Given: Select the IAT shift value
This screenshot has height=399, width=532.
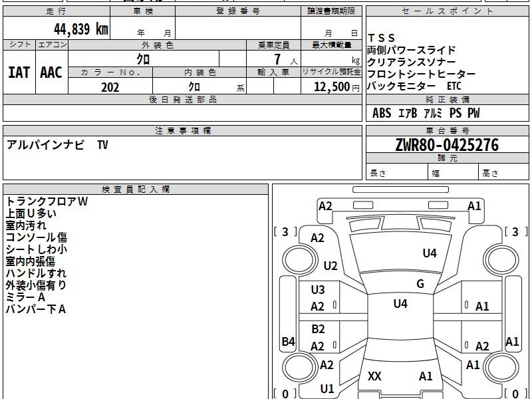Looking at the screenshot, I should point(19,72).
